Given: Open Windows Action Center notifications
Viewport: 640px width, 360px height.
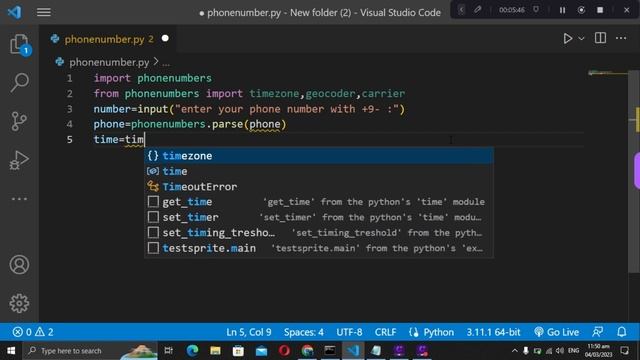Looking at the screenshot, I should [x=624, y=351].
